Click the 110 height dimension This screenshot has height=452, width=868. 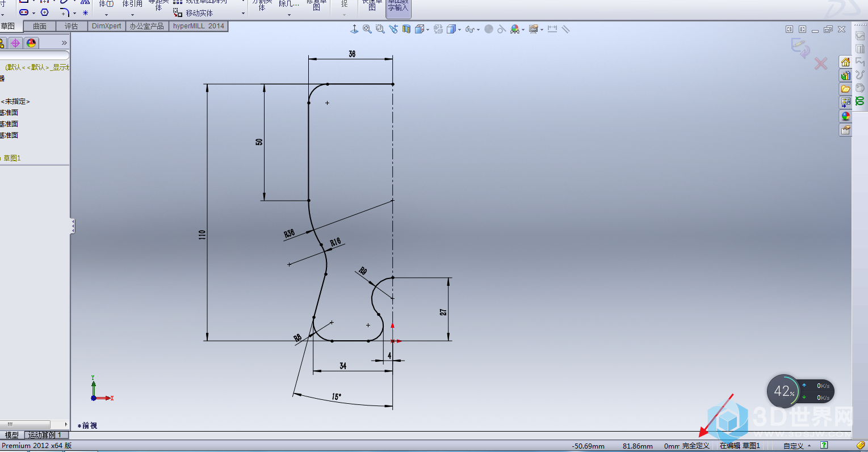click(202, 235)
